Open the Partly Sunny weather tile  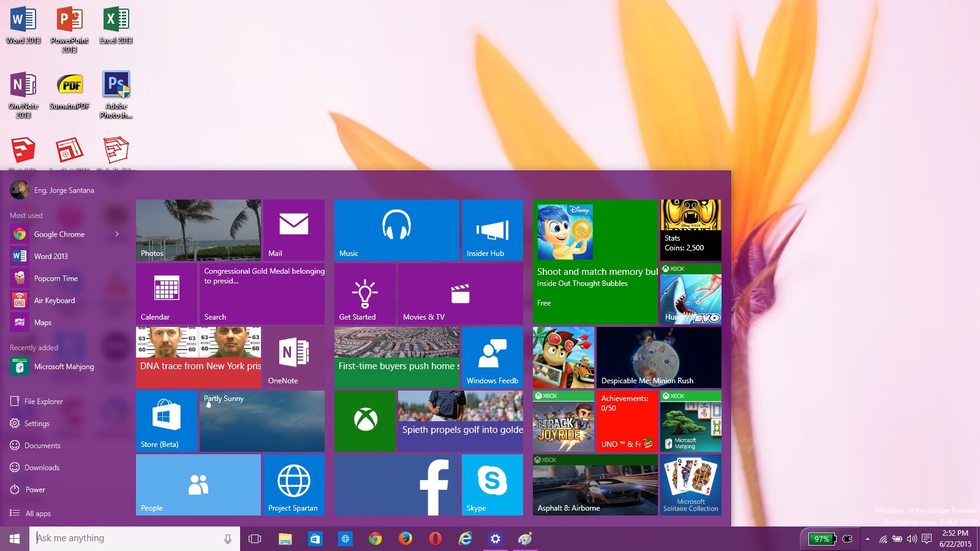[x=262, y=421]
